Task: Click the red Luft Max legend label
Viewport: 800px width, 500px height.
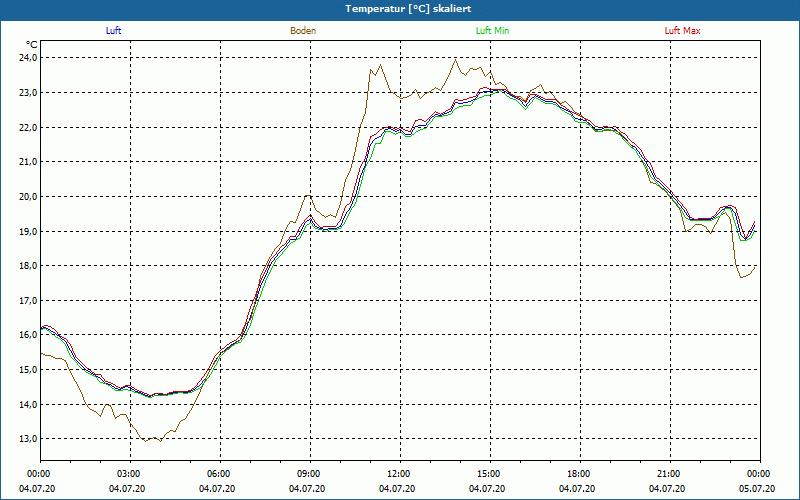Action: (682, 31)
